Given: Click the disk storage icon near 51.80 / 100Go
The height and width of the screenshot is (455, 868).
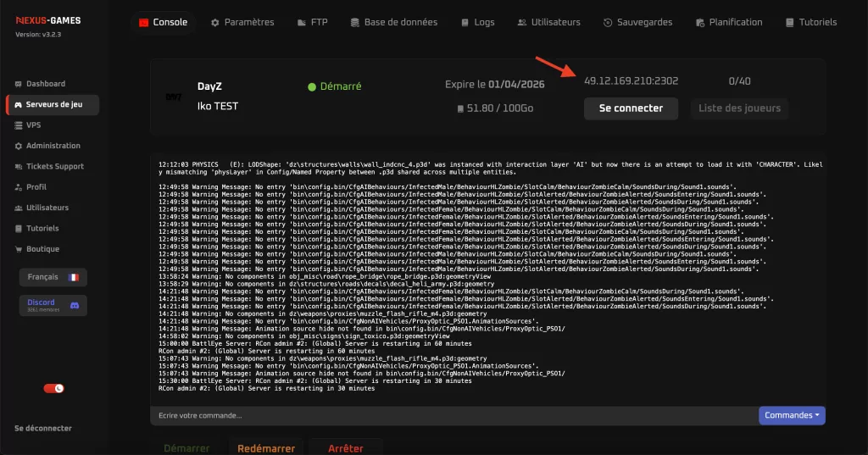Looking at the screenshot, I should (460, 109).
